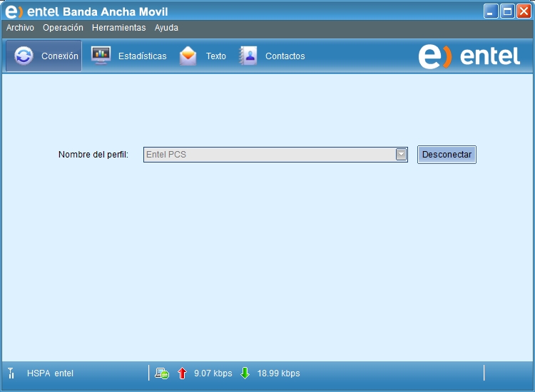This screenshot has height=392, width=535.
Task: Click the Entel PCS profile field
Action: pyautogui.click(x=275, y=155)
